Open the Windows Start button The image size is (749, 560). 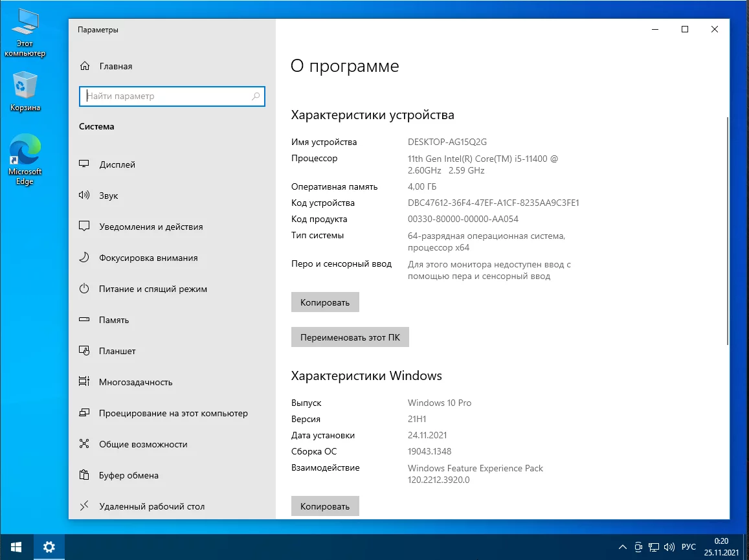tap(17, 547)
